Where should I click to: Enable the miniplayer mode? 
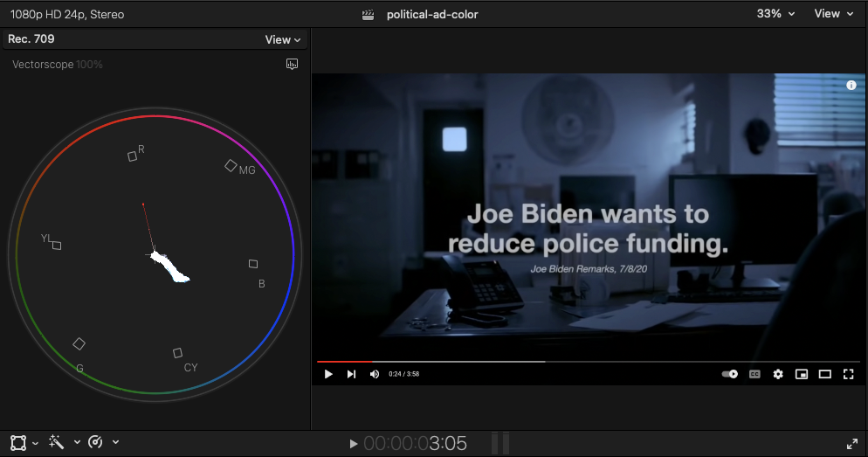pyautogui.click(x=802, y=374)
